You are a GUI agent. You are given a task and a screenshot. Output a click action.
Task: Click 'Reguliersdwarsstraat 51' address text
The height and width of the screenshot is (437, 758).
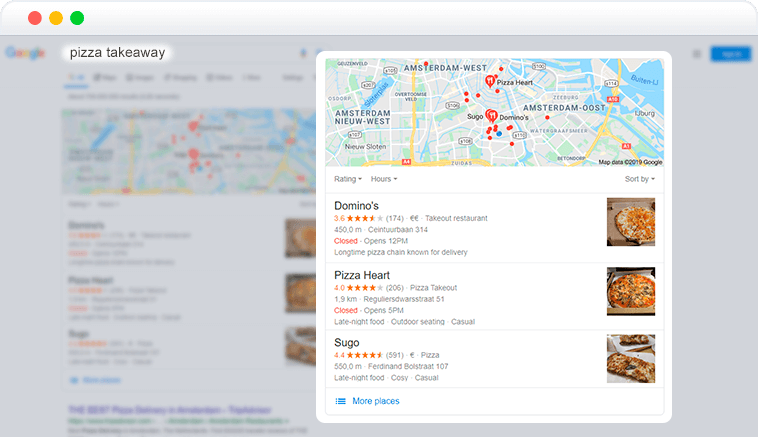(404, 299)
